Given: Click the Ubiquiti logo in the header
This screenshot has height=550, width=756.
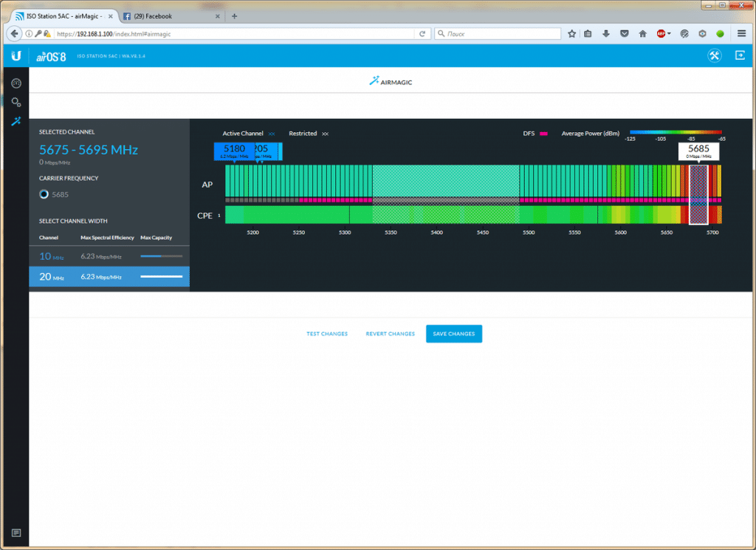Looking at the screenshot, I should (16, 56).
